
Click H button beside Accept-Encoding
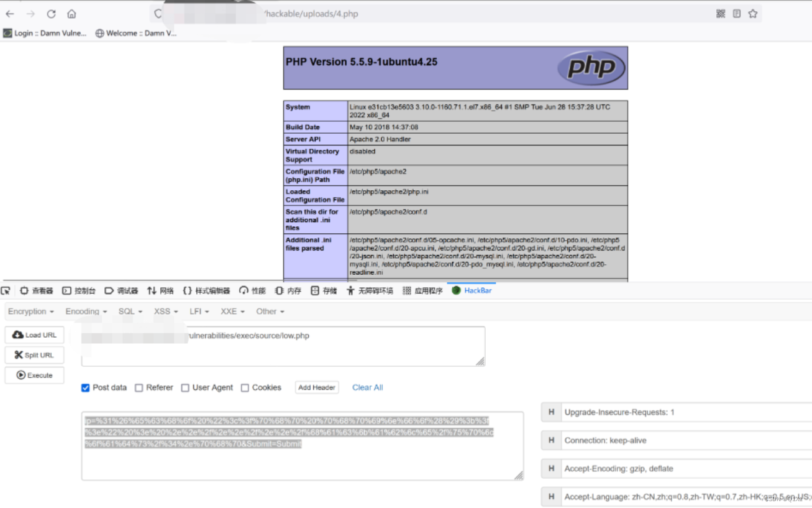point(551,469)
